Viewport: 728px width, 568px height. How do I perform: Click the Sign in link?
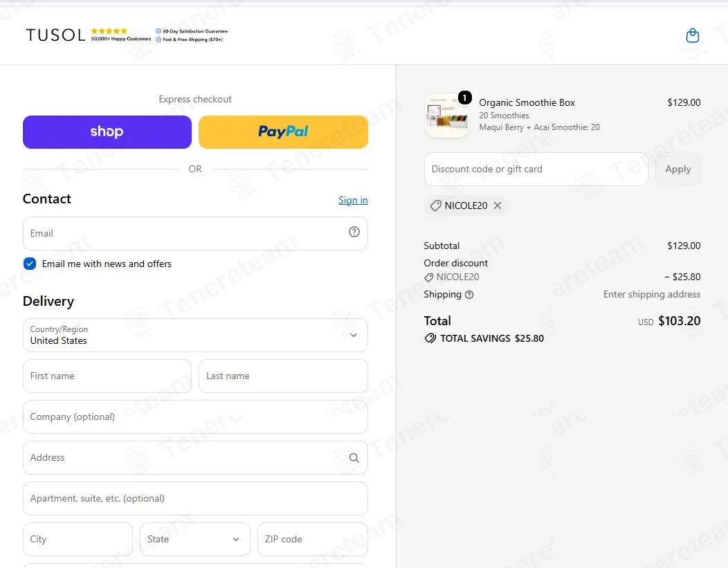pos(353,200)
